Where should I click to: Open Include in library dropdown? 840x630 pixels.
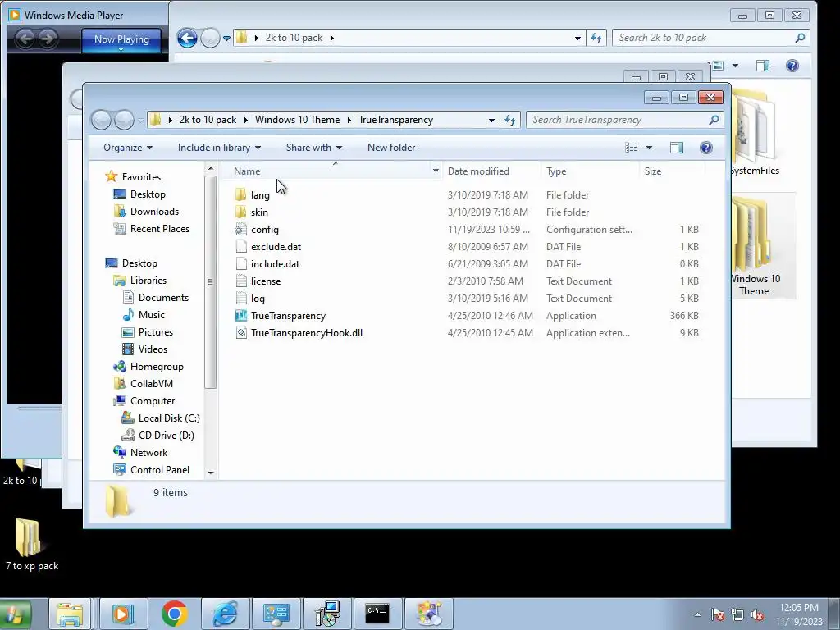pyautogui.click(x=219, y=148)
